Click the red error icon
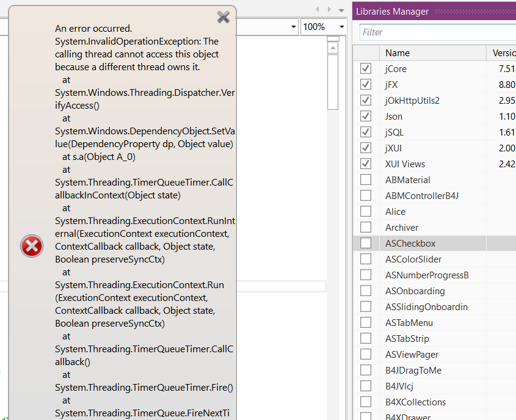 click(x=32, y=246)
